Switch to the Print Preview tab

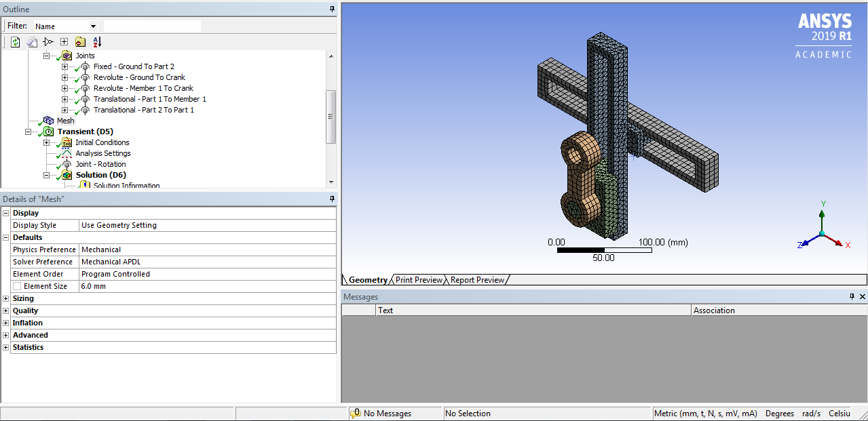point(418,279)
